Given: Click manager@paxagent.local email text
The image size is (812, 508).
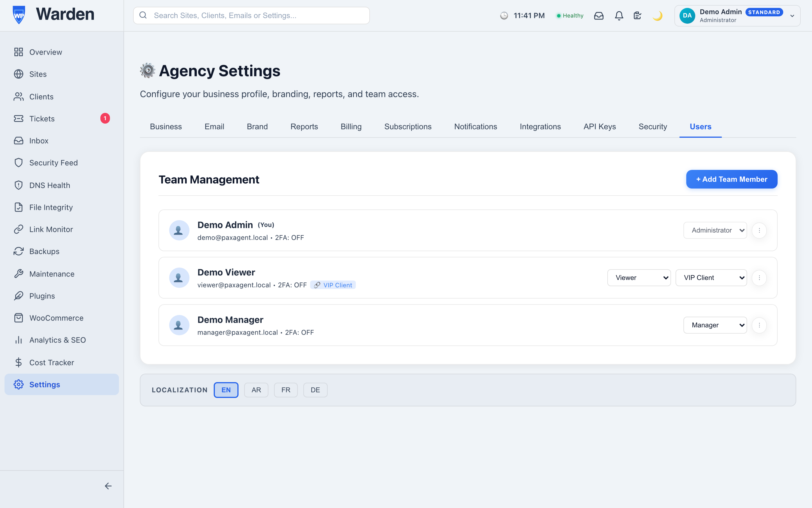Looking at the screenshot, I should (238, 332).
